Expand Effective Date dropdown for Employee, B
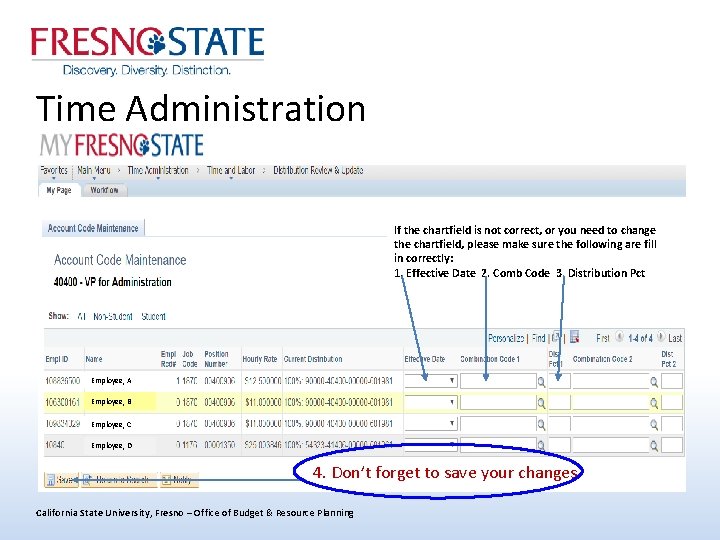Screen dimensions: 720x540 click(452, 402)
